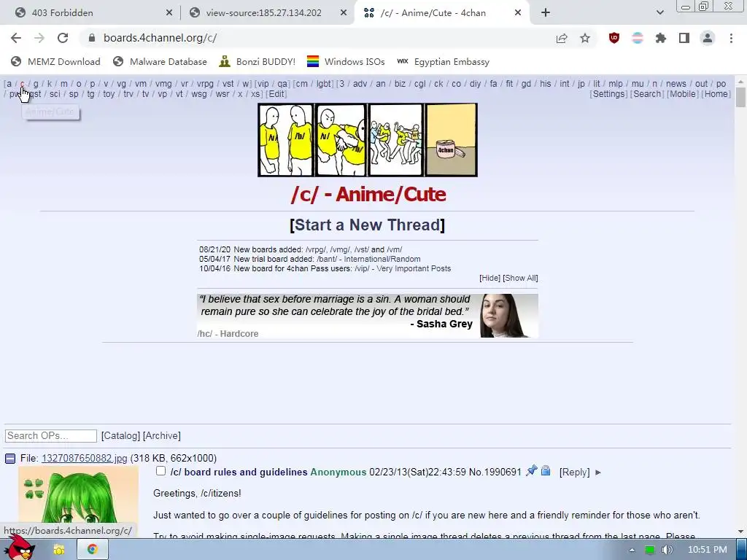This screenshot has width=747, height=560.
Task: Close the /c/ - Anime/Cute tab
Action: coord(518,13)
